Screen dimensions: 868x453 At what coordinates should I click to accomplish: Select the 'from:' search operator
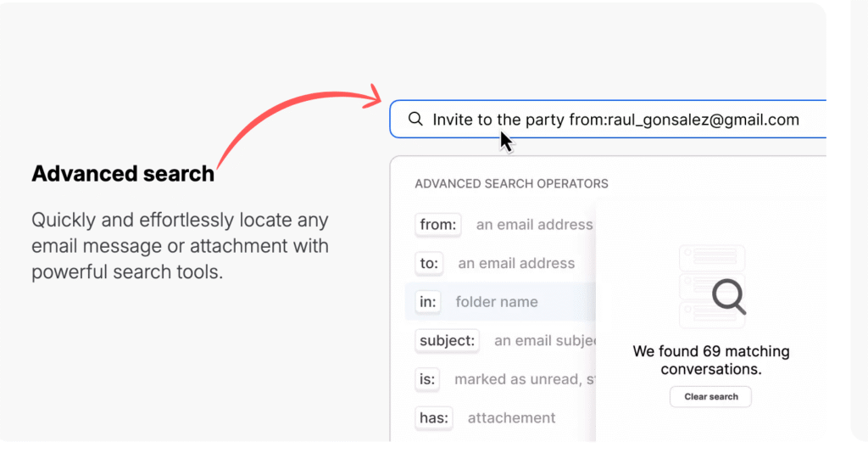(438, 225)
